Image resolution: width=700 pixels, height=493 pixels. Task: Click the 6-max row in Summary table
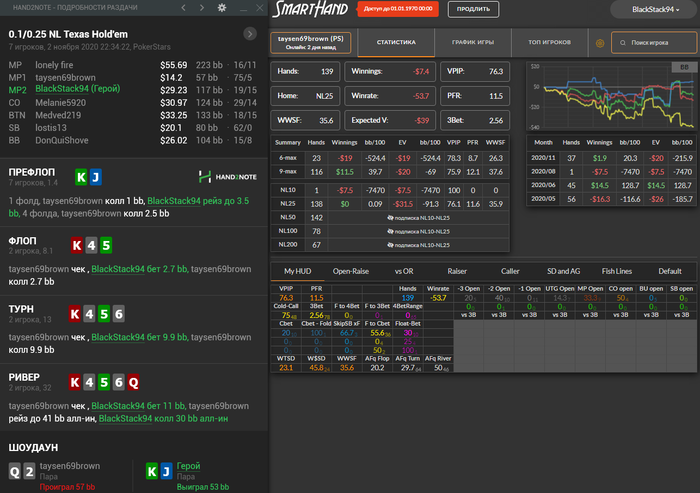point(390,158)
